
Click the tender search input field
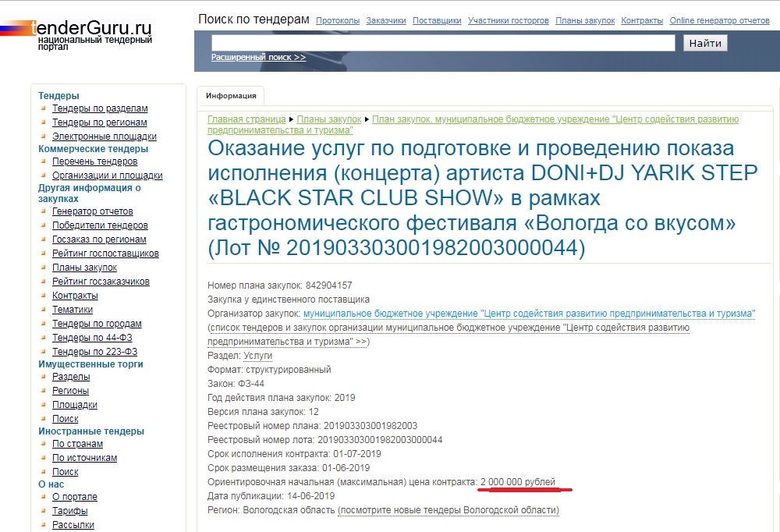[x=443, y=43]
